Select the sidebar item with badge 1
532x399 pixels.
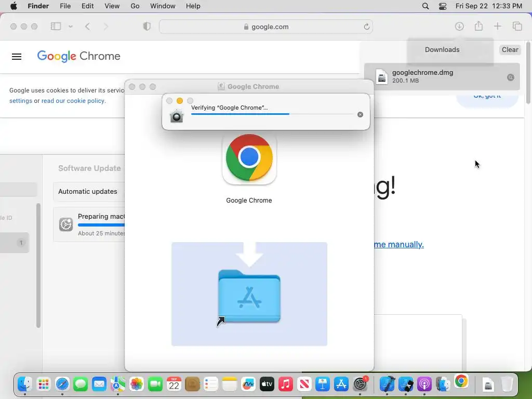point(14,243)
